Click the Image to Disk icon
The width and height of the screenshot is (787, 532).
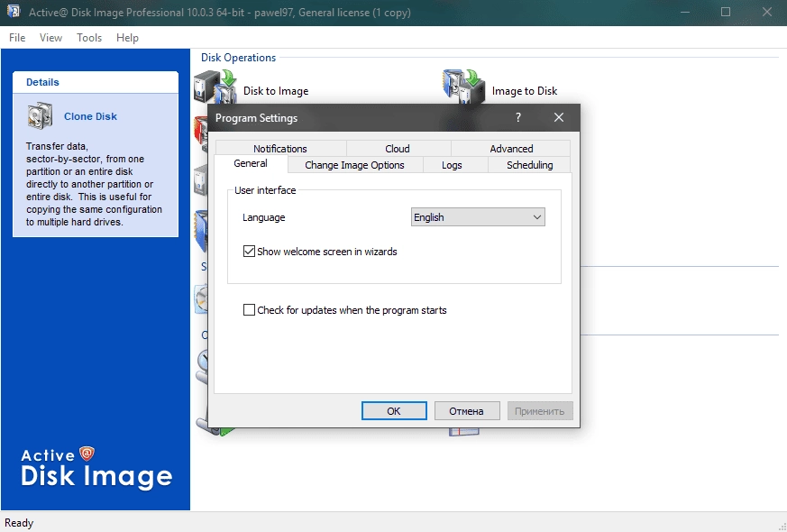click(463, 87)
